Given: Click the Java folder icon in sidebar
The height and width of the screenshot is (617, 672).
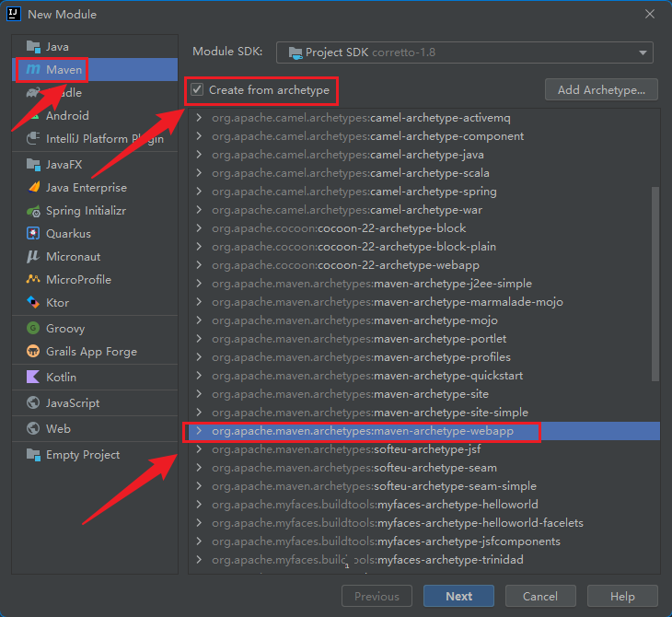Looking at the screenshot, I should [33, 46].
